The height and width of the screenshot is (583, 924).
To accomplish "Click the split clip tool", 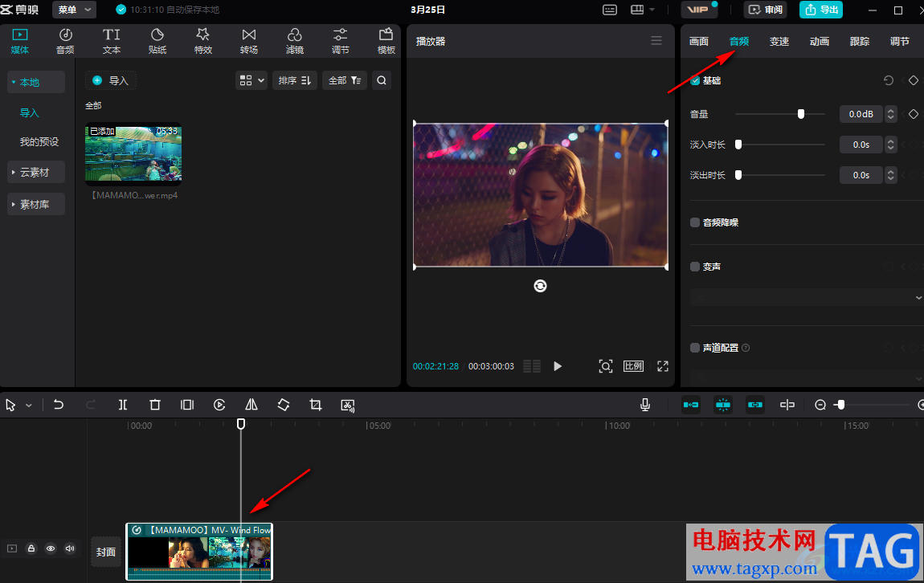I will (x=123, y=406).
